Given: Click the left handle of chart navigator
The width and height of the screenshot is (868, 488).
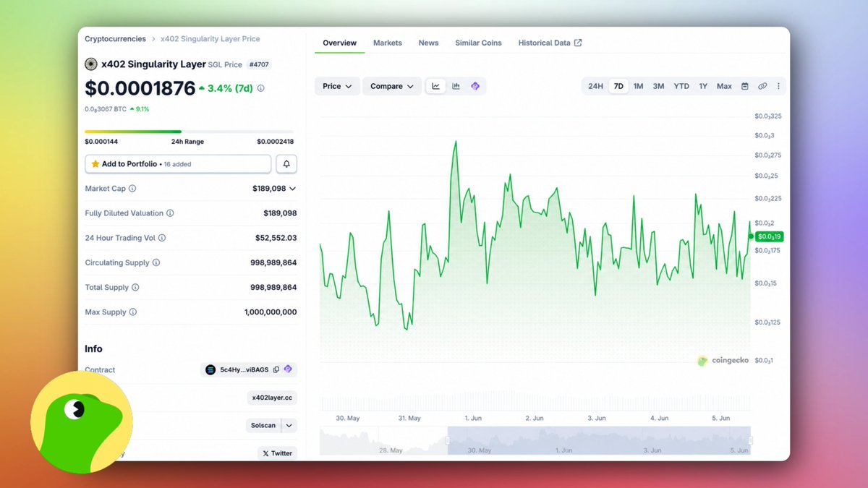Looking at the screenshot, I should [448, 440].
